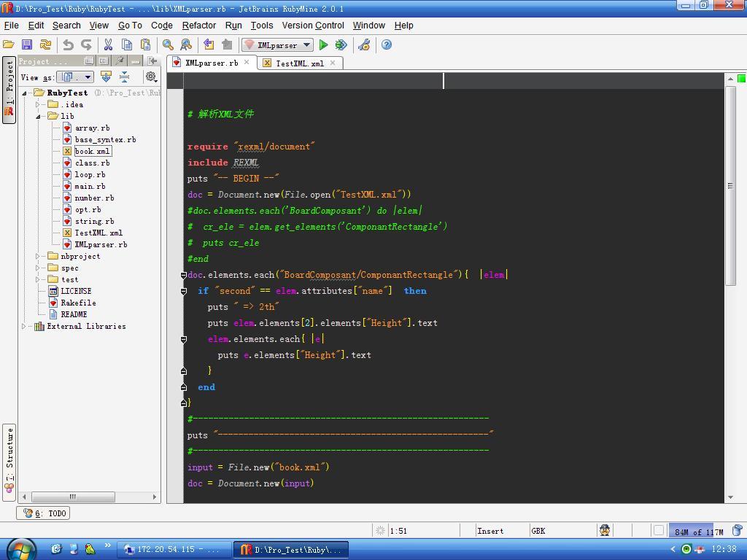Click the Project panel floating mode icon
747x560 pixels.
coord(88,61)
